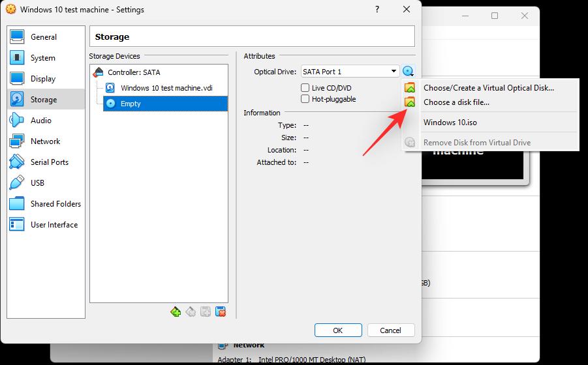Image resolution: width=588 pixels, height=365 pixels.
Task: Open the Display settings category
Action: (x=46, y=79)
